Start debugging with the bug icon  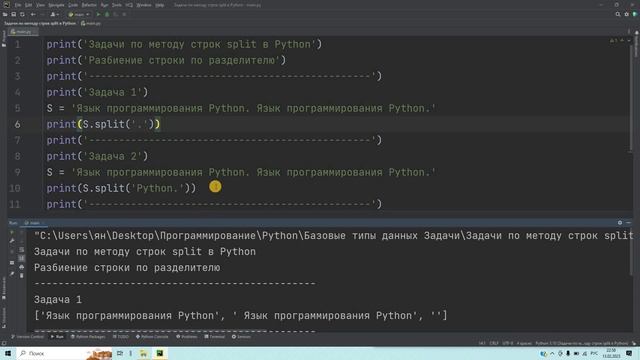click(x=107, y=14)
